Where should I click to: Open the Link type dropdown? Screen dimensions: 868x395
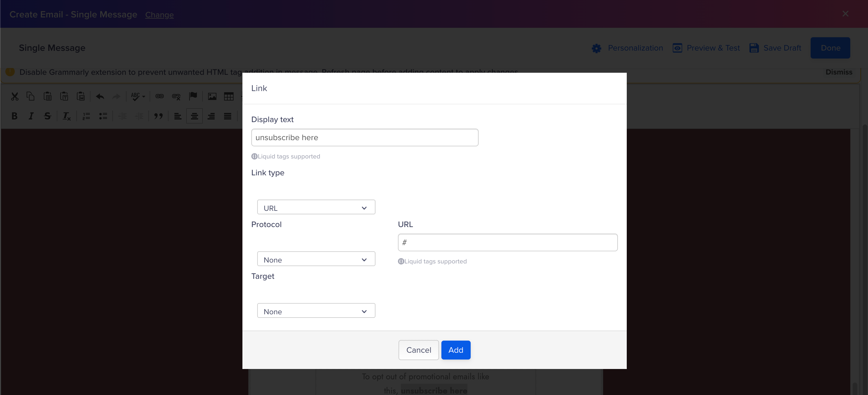[316, 208]
